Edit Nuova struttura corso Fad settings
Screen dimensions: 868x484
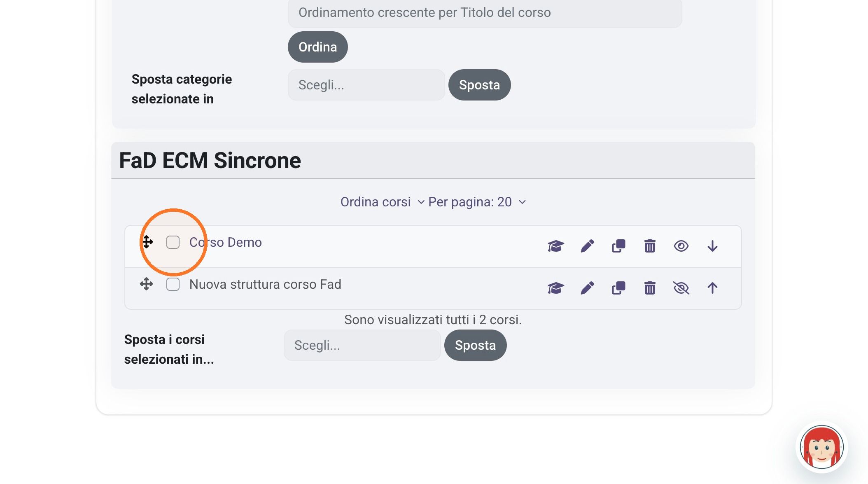[x=587, y=288]
